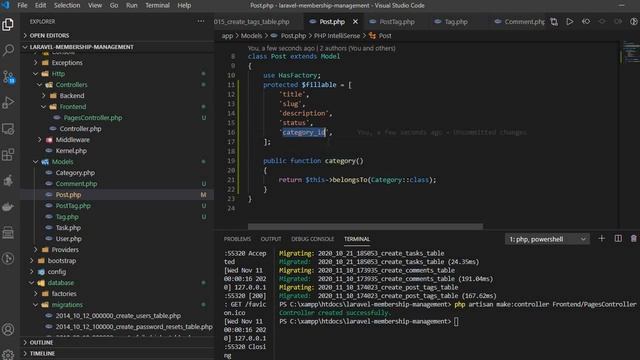Click the open changes compare icon
Screen dimensions: 640x360
[x=554, y=22]
